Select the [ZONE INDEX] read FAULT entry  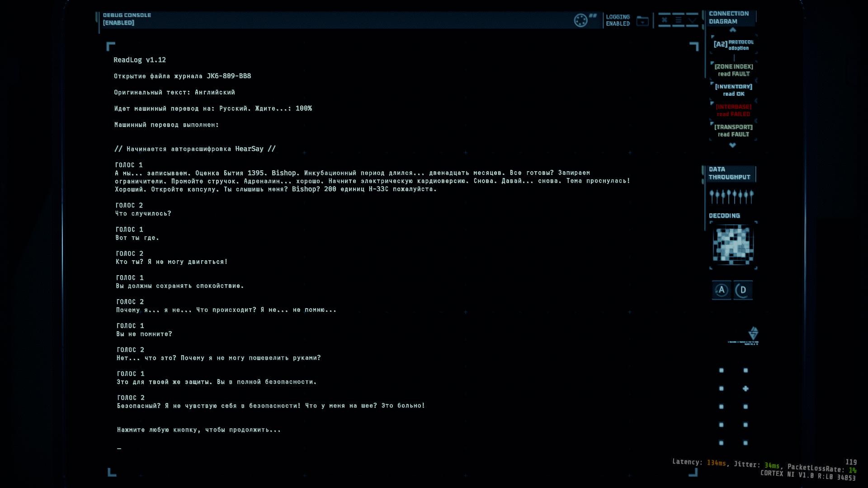[x=734, y=70]
